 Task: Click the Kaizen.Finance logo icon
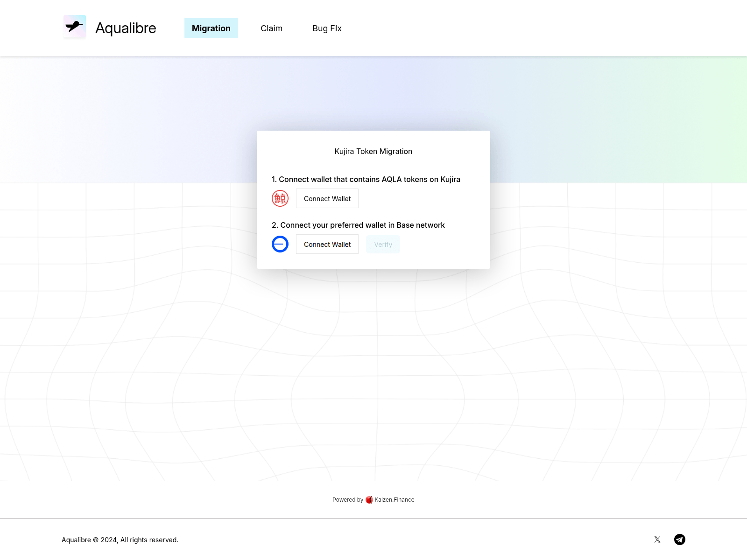[369, 499]
